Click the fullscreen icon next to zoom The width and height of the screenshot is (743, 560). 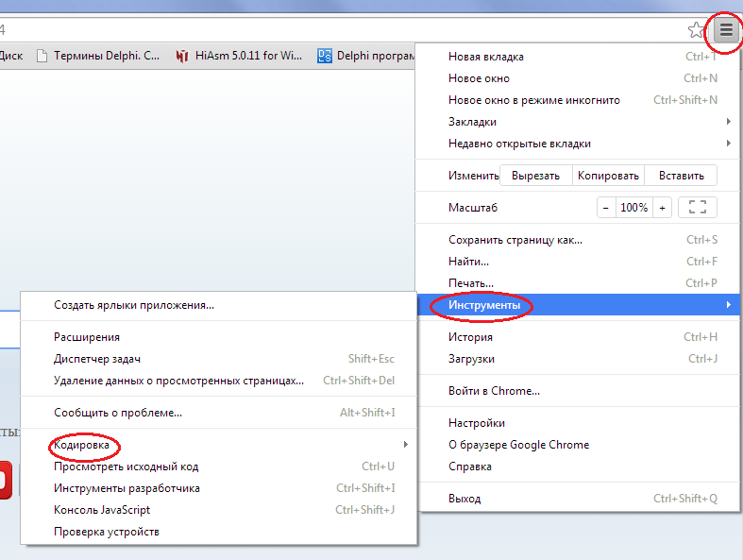[698, 207]
